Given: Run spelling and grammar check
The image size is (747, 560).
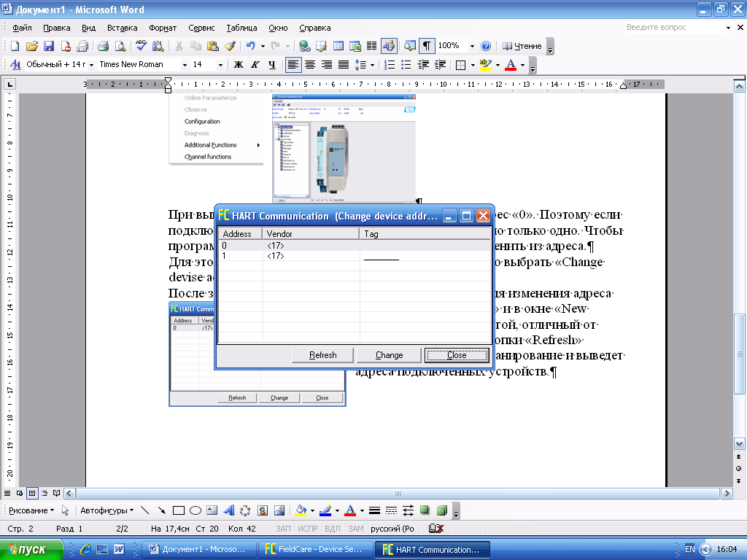Looking at the screenshot, I should [x=141, y=46].
